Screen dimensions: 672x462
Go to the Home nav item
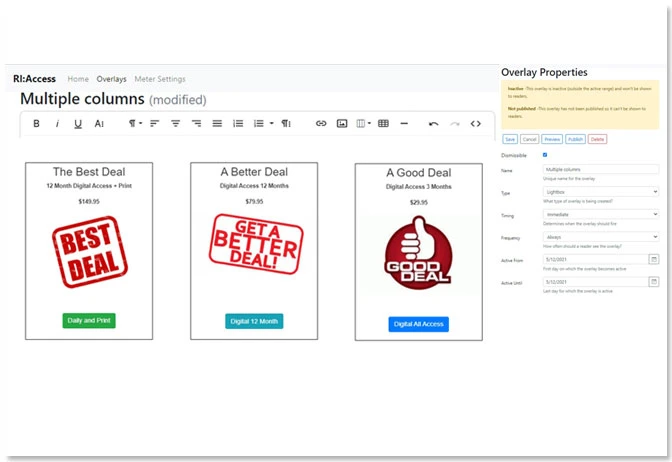[x=78, y=79]
